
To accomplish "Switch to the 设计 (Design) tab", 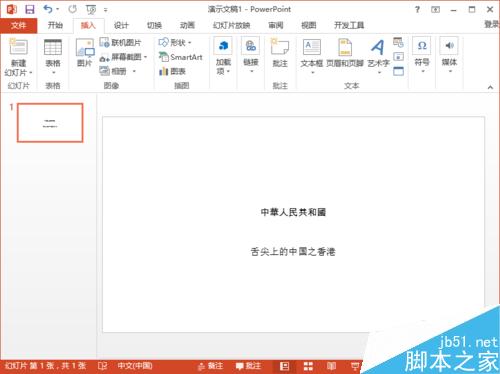I will click(x=121, y=25).
